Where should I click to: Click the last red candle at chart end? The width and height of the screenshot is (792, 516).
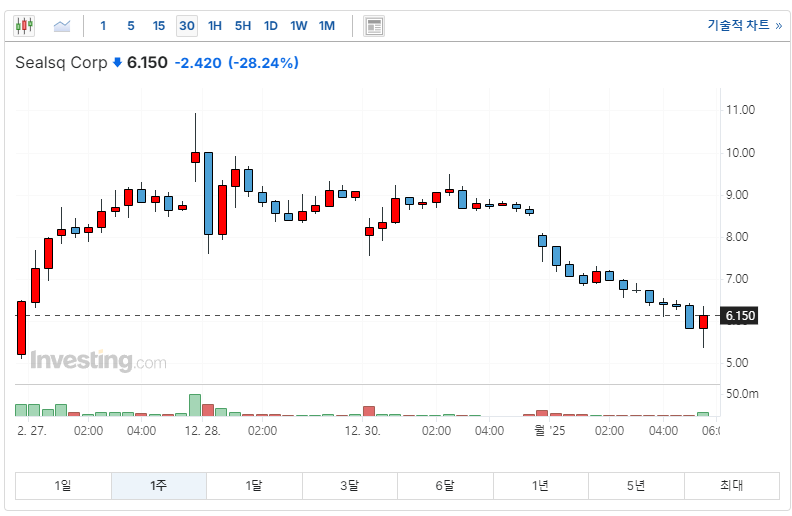pos(704,322)
